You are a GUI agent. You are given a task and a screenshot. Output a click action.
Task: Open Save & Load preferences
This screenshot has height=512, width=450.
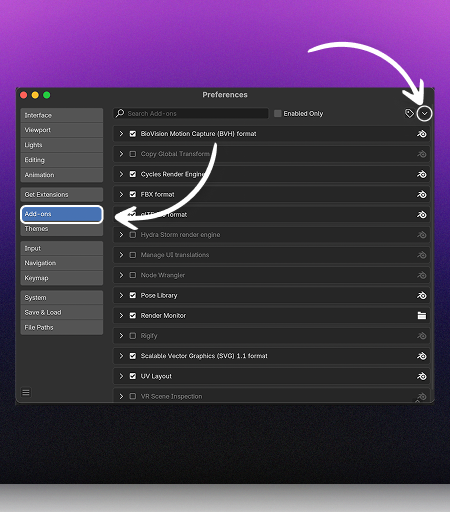[x=62, y=312]
